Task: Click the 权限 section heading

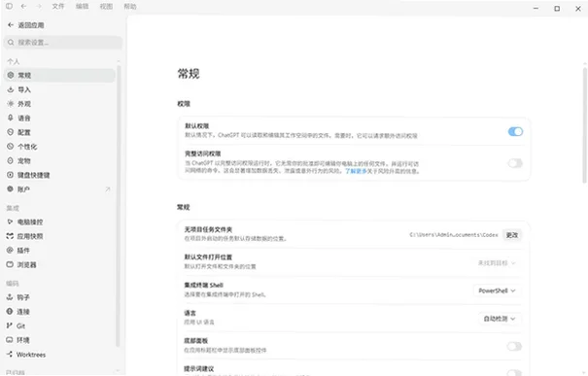Action: click(184, 104)
